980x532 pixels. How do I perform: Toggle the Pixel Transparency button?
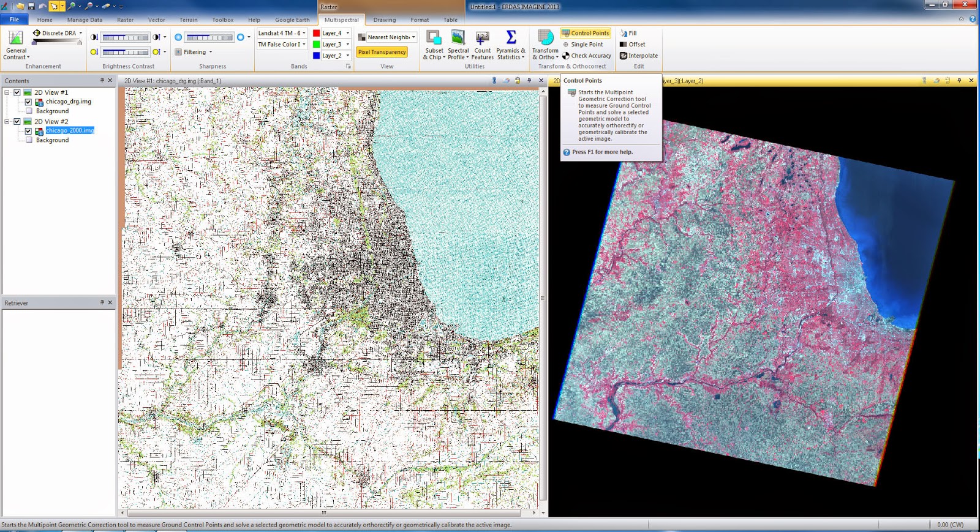[382, 52]
